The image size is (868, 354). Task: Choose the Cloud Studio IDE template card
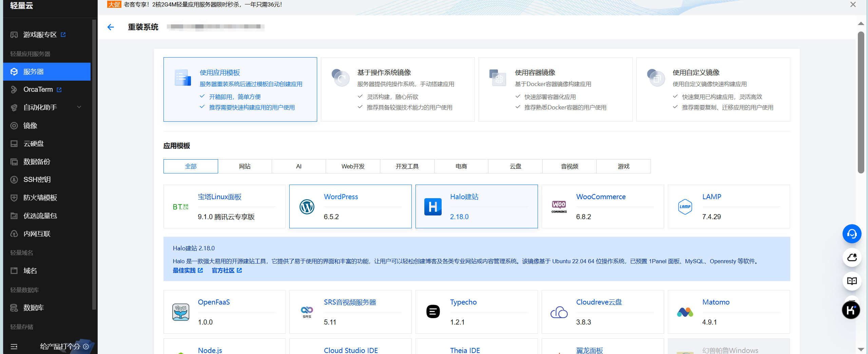pyautogui.click(x=350, y=346)
